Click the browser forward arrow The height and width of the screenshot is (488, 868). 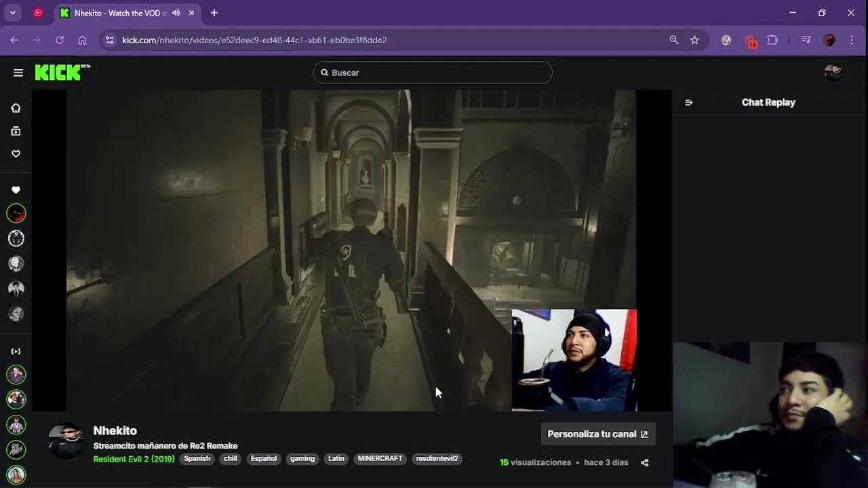(x=37, y=40)
